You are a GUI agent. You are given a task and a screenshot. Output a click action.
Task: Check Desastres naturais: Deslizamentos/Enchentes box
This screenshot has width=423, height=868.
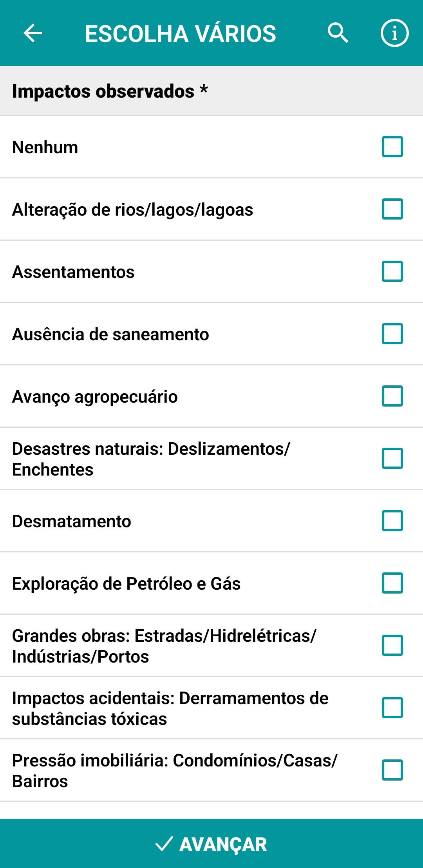tap(392, 458)
